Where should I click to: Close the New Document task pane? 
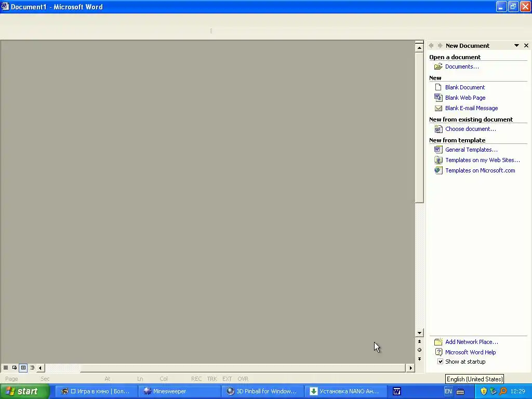[x=526, y=46]
